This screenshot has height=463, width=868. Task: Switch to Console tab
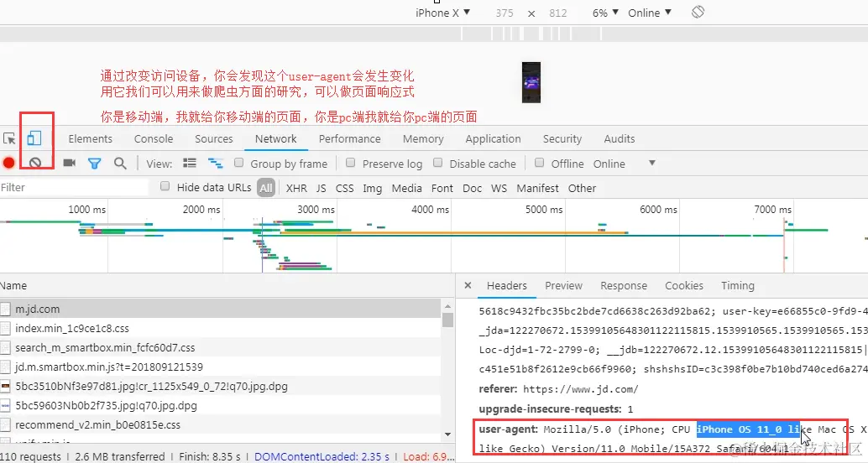coord(154,139)
